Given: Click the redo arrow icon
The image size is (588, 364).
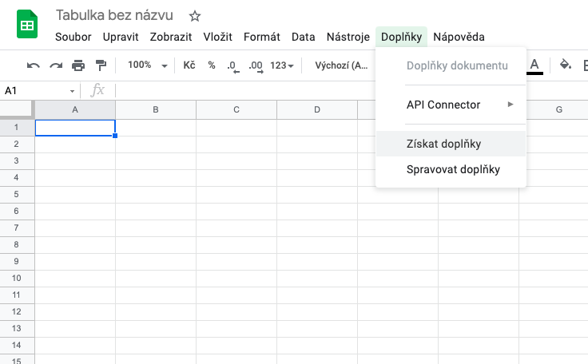Looking at the screenshot, I should pos(56,65).
